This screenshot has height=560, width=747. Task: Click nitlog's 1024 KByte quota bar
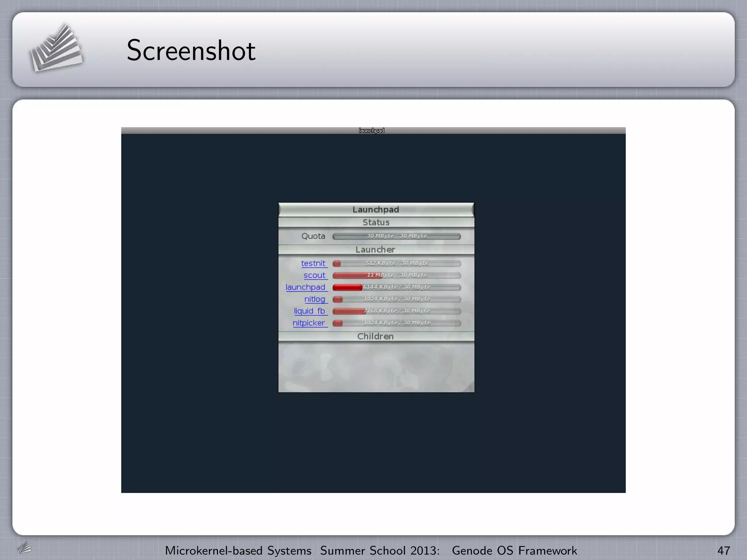coord(396,299)
